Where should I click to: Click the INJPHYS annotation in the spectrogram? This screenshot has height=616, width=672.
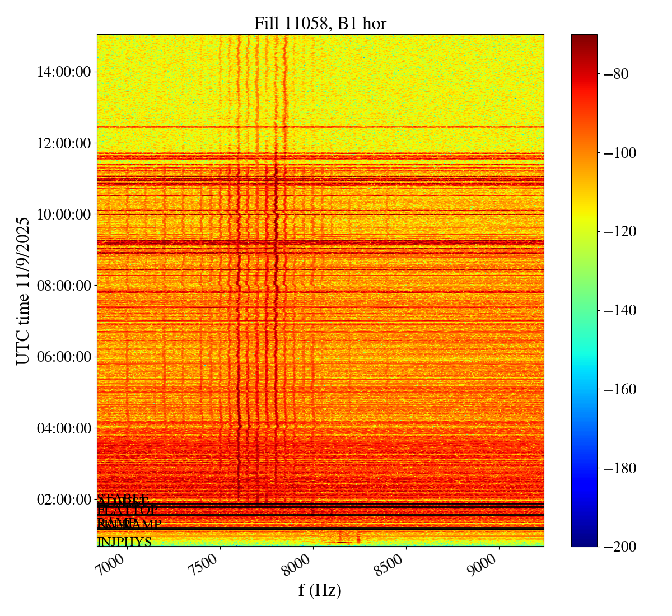pyautogui.click(x=124, y=542)
